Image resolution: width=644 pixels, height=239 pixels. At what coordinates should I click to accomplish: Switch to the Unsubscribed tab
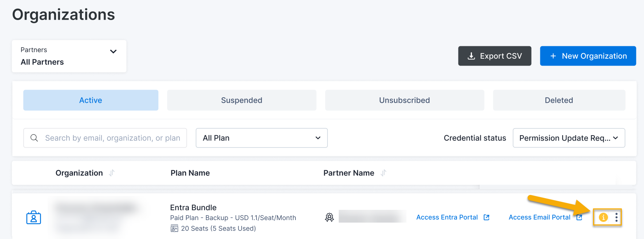point(404,100)
